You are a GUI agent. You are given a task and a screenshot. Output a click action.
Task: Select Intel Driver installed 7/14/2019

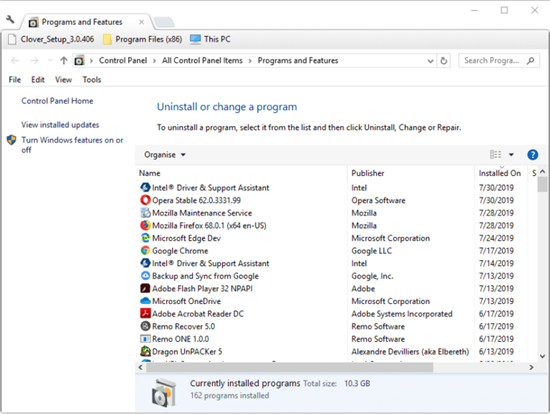tap(210, 263)
